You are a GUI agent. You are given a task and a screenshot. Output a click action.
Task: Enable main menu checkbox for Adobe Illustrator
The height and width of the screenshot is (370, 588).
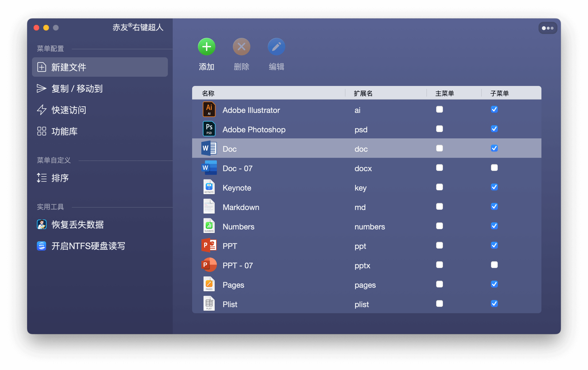[x=439, y=109]
